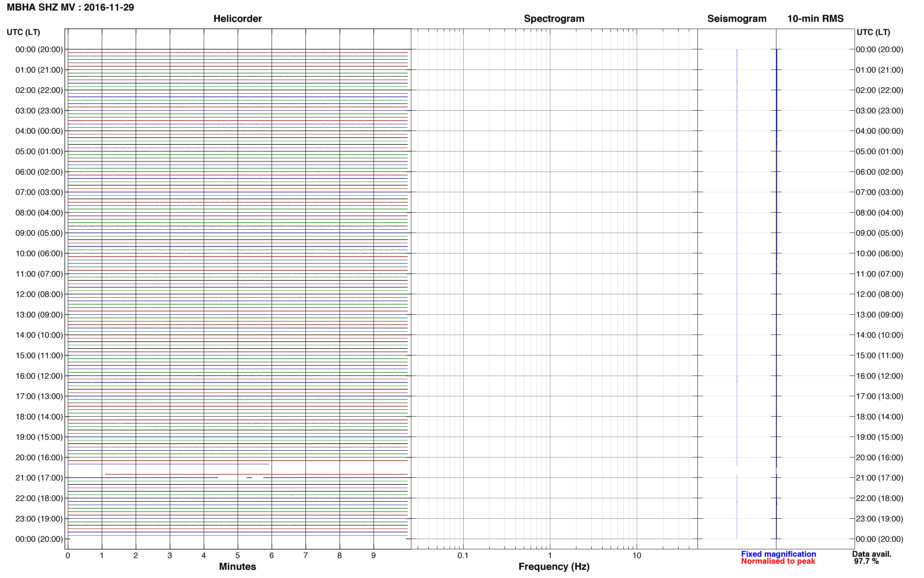Select the left 07:00 (03:00) time label
924x578 pixels.
[39, 192]
